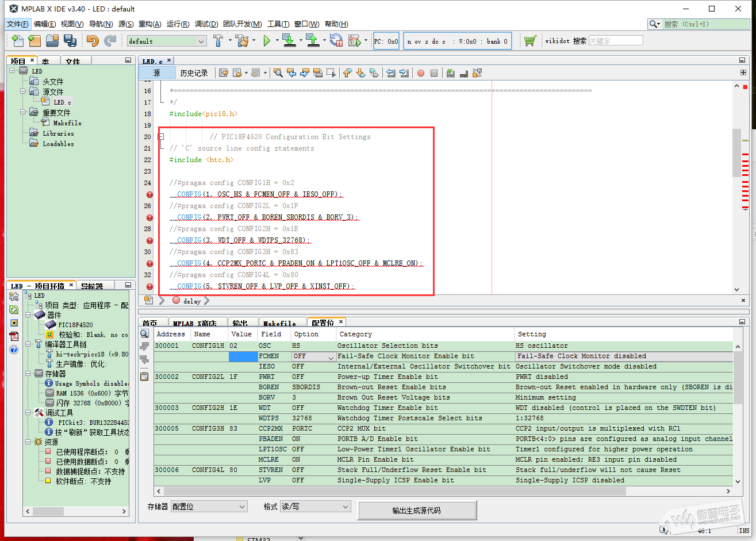The width and height of the screenshot is (756, 541).
Task: Click the top-right 搜索 (Ctrl+I) search box
Action: click(699, 24)
